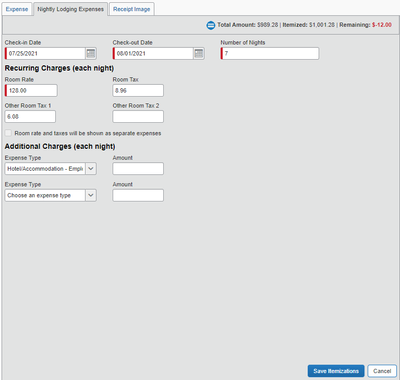
Task: Save the itemizations
Action: pyautogui.click(x=336, y=371)
